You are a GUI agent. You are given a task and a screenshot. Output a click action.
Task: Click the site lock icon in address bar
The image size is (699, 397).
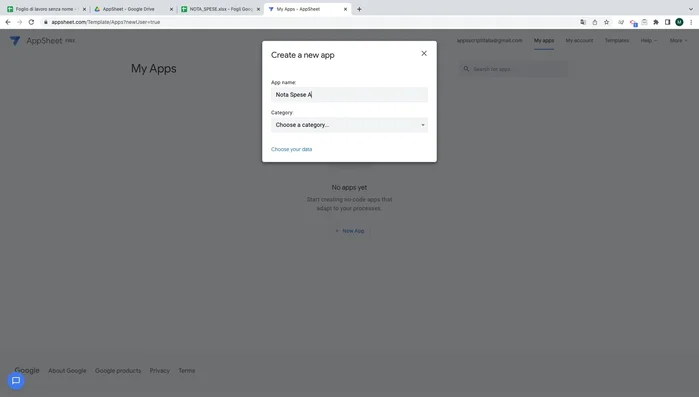[x=45, y=22]
